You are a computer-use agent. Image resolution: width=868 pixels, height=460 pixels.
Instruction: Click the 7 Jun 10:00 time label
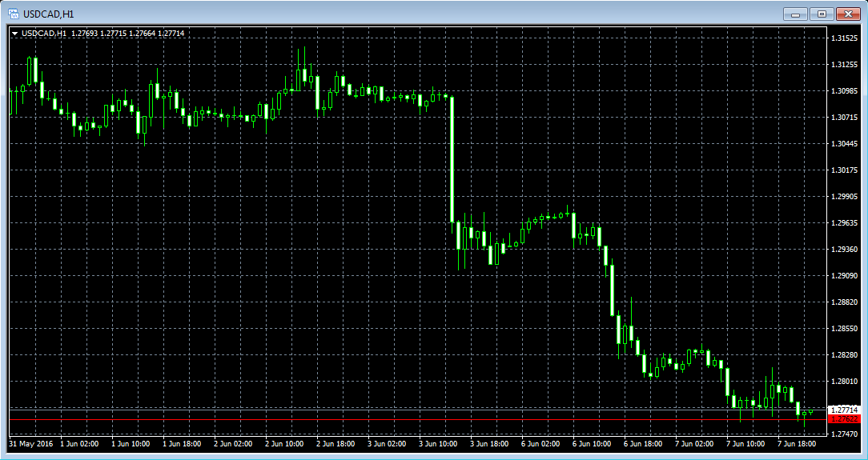(x=745, y=444)
